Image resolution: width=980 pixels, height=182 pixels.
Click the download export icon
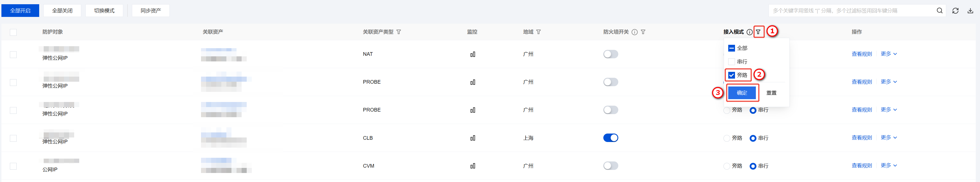970,11
